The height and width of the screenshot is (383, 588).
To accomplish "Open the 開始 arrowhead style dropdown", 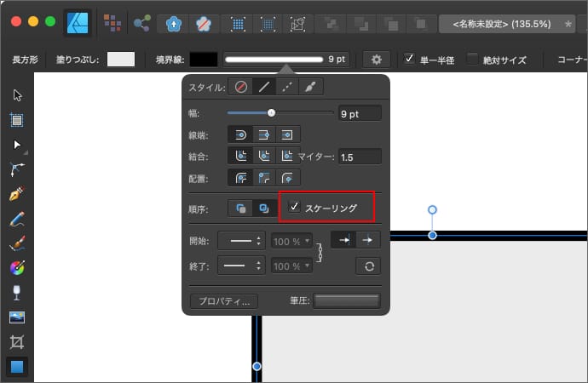I will [242, 241].
